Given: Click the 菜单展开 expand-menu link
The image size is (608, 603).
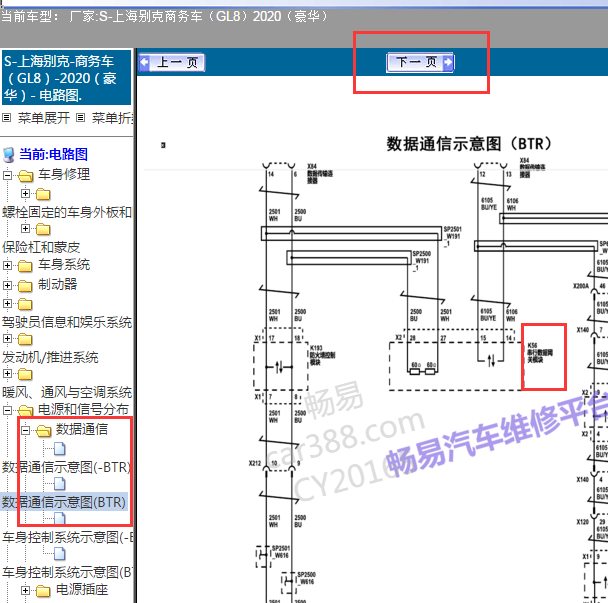Looking at the screenshot, I should (x=44, y=118).
